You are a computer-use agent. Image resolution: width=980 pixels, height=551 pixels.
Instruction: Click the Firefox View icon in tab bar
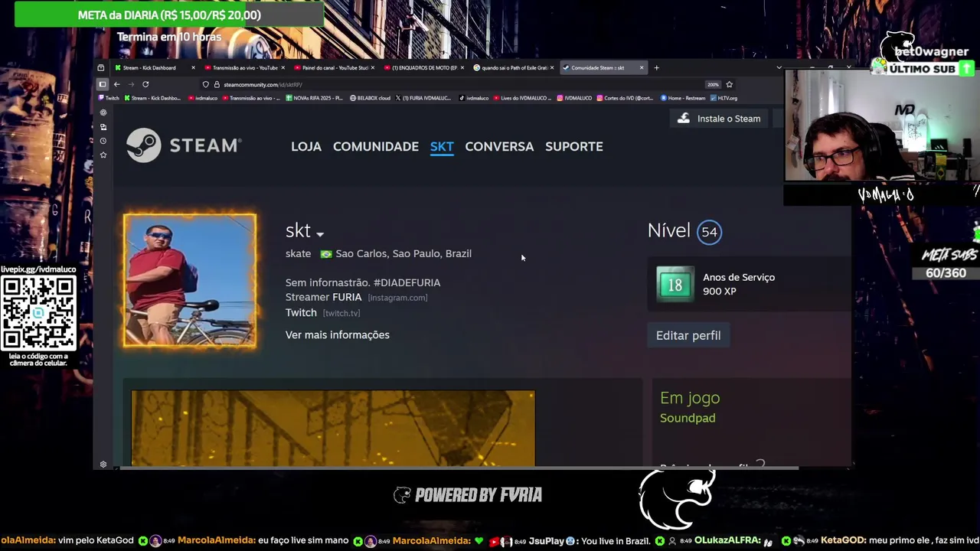[x=100, y=67]
